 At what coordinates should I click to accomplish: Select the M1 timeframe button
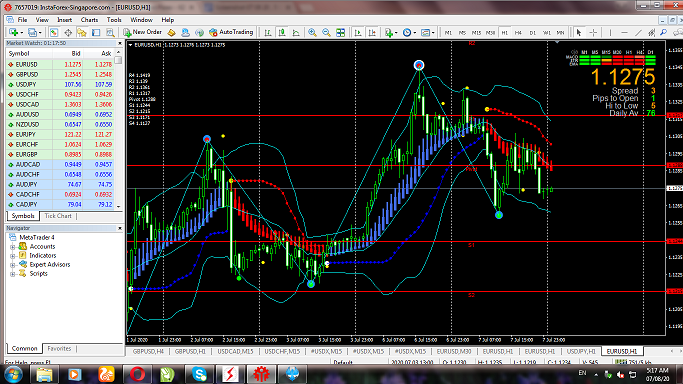tap(448, 33)
